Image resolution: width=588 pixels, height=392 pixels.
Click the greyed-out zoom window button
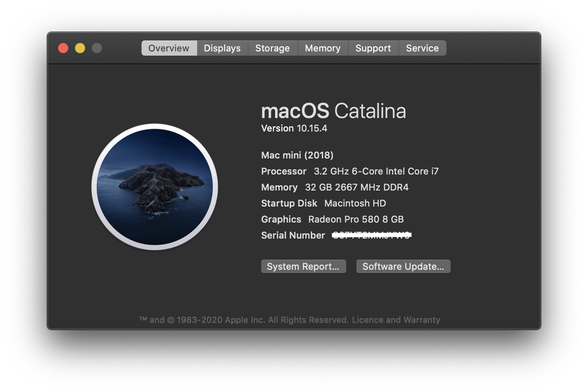point(97,48)
